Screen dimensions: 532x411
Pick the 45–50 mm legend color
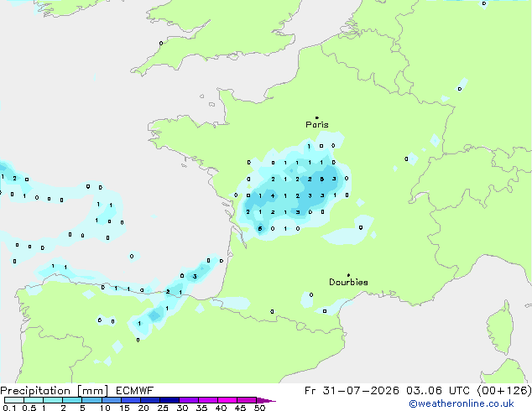click(x=246, y=400)
